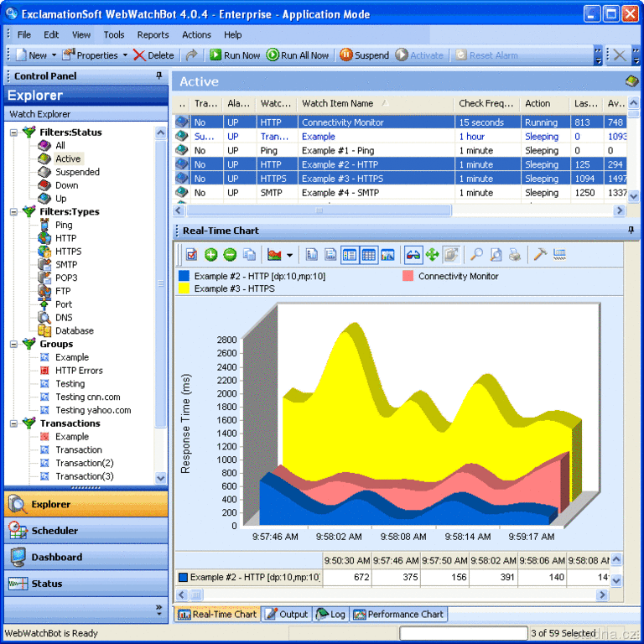This screenshot has height=644, width=644.
Task: Click the Explorer navigation button
Action: [86, 504]
